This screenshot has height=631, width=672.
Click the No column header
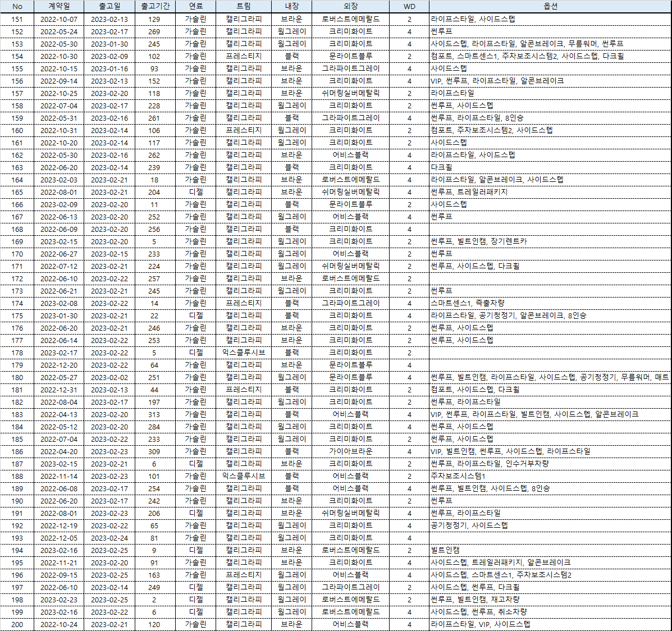(x=17, y=6)
